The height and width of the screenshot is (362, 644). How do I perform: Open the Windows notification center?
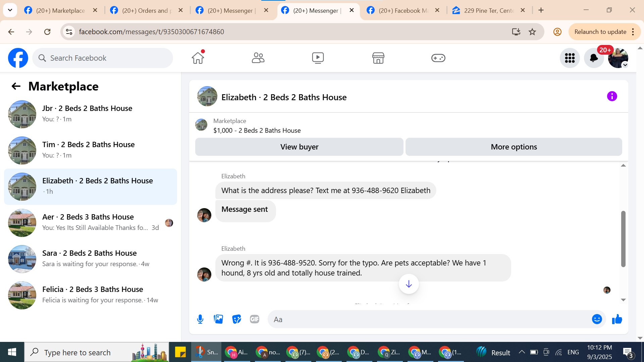(x=628, y=353)
